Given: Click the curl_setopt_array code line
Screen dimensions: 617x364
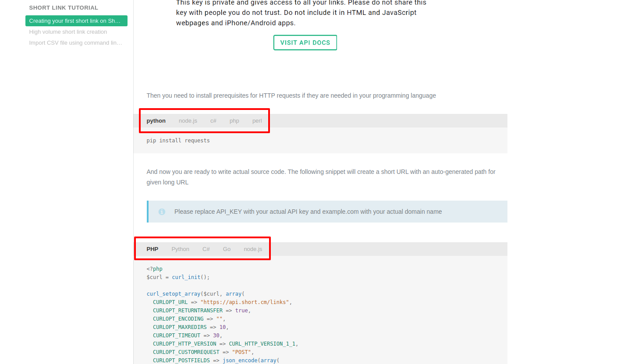Looking at the screenshot, I should point(195,294).
